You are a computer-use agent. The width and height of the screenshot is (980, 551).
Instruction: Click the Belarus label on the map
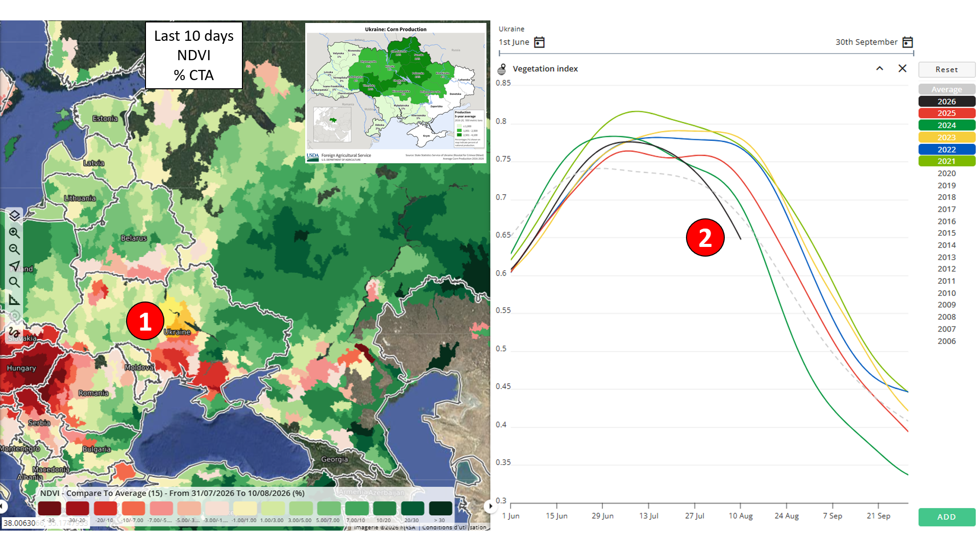pyautogui.click(x=134, y=238)
